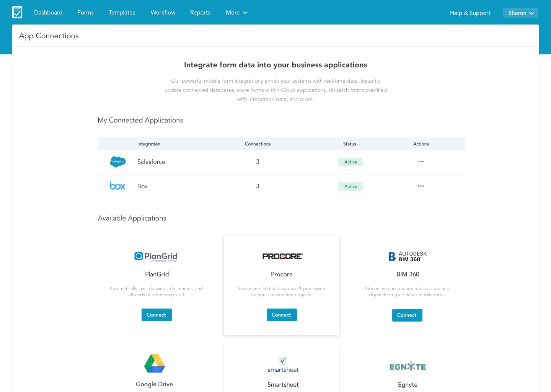Click the Egnyte logo
The width and height of the screenshot is (551, 392).
408,366
